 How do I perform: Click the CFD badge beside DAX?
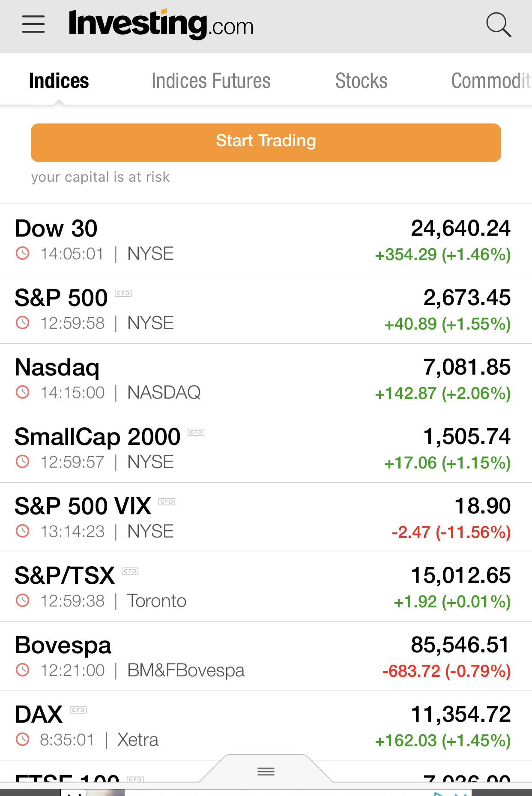pyautogui.click(x=78, y=710)
